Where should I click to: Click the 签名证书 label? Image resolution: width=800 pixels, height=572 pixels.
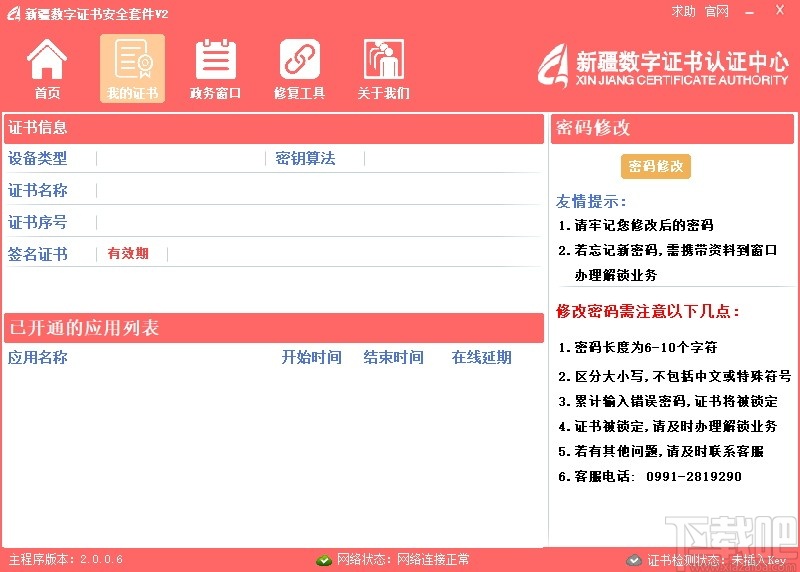coord(38,254)
